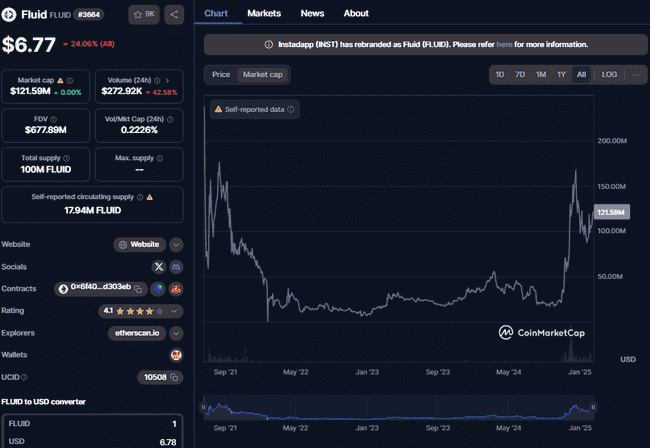
Task: Expand the Explorers dropdown chevron
Action: (176, 333)
